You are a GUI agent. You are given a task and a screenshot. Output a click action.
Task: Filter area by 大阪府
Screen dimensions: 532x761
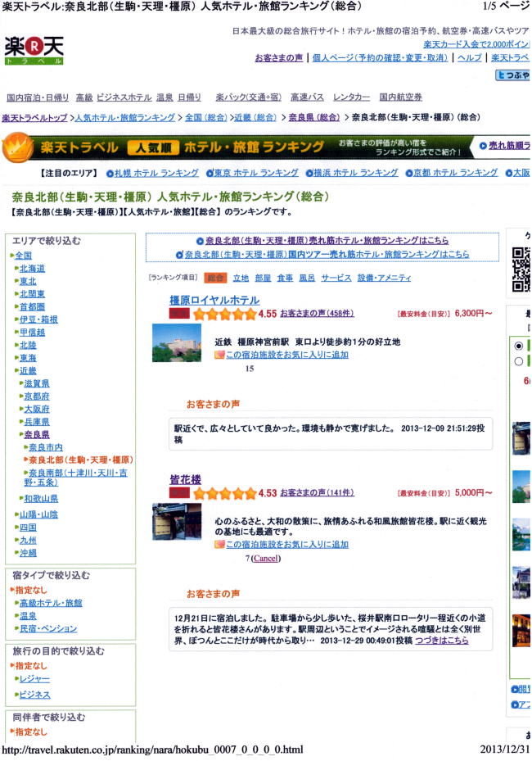[x=37, y=409]
